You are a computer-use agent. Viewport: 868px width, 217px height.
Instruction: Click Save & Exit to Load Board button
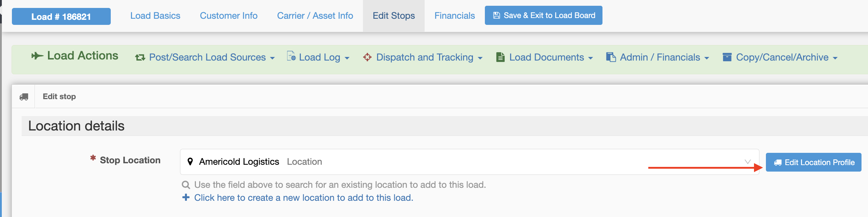pyautogui.click(x=544, y=15)
